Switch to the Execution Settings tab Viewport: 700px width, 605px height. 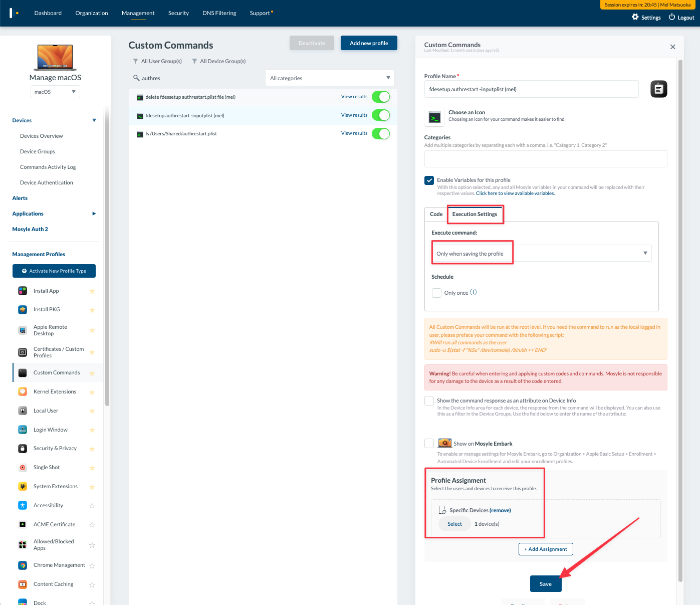(475, 214)
